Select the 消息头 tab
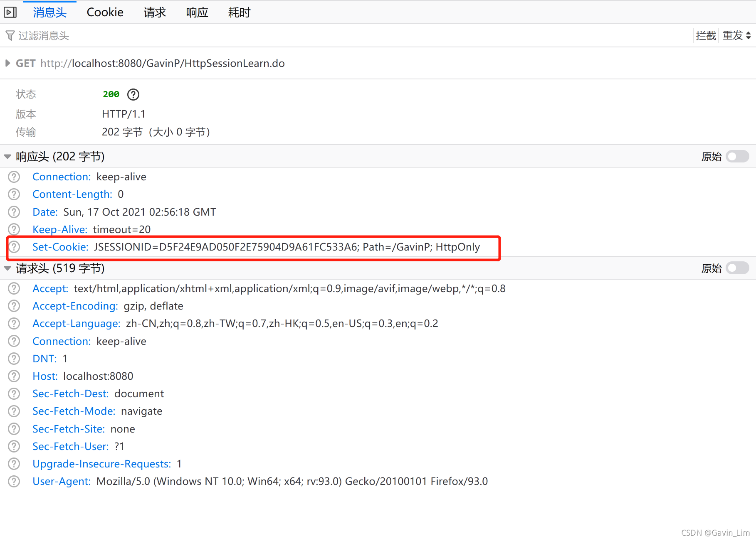This screenshot has width=756, height=541. [50, 12]
